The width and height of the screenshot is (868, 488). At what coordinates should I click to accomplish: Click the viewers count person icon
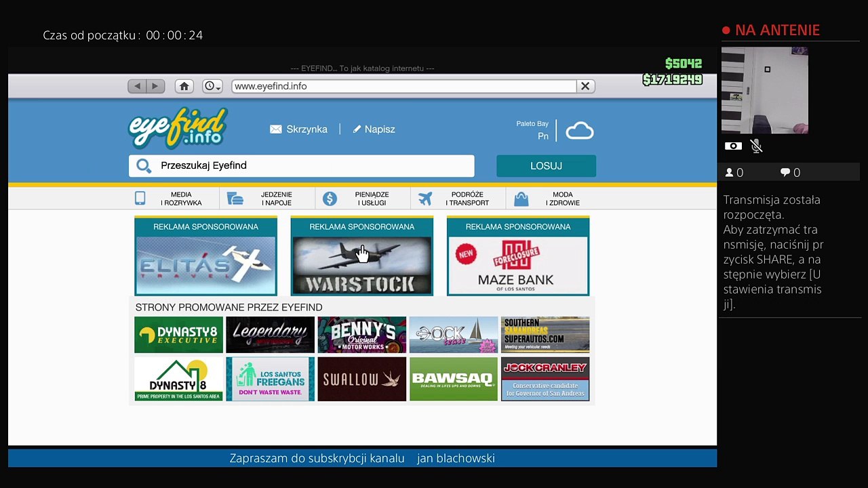[730, 173]
